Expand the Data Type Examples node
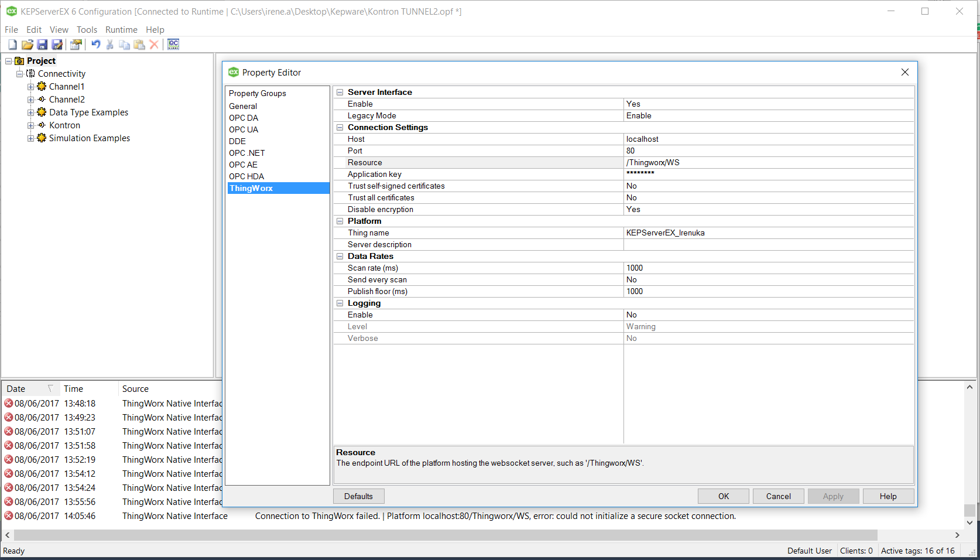 coord(30,112)
